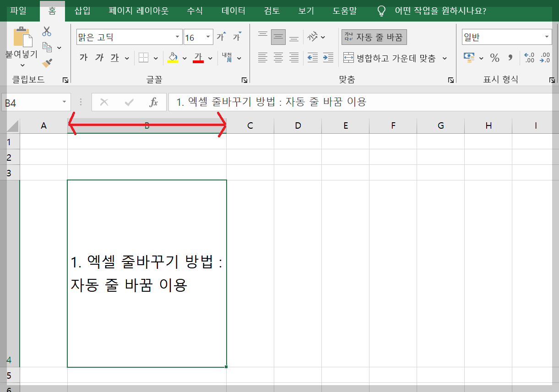The height and width of the screenshot is (392, 559).
Task: Select the cut (scissors) icon
Action: click(47, 30)
